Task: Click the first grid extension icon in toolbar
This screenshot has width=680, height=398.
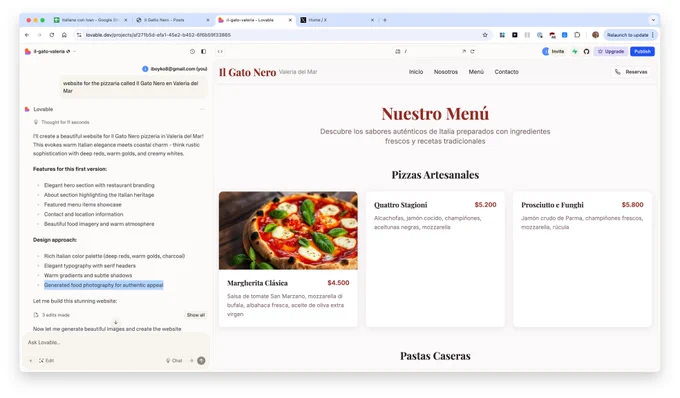Action: (x=502, y=35)
